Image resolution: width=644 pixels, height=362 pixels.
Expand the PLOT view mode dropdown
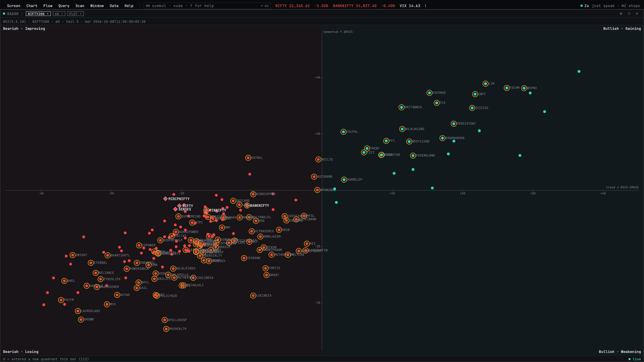pyautogui.click(x=75, y=14)
